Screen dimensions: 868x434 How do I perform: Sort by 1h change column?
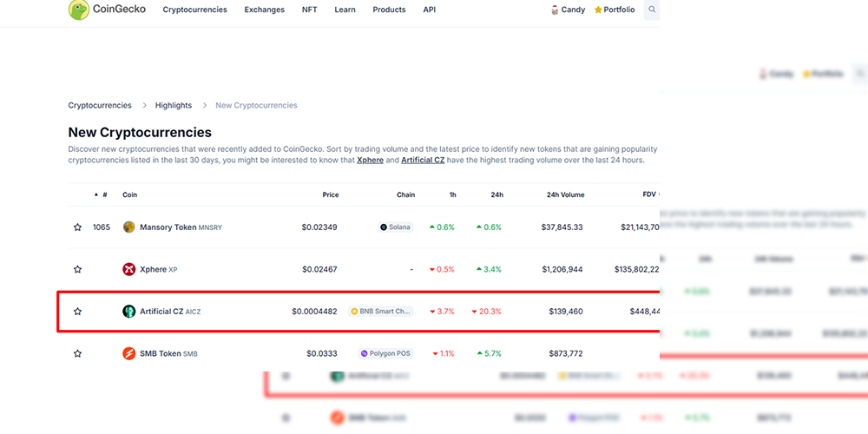pyautogui.click(x=453, y=194)
